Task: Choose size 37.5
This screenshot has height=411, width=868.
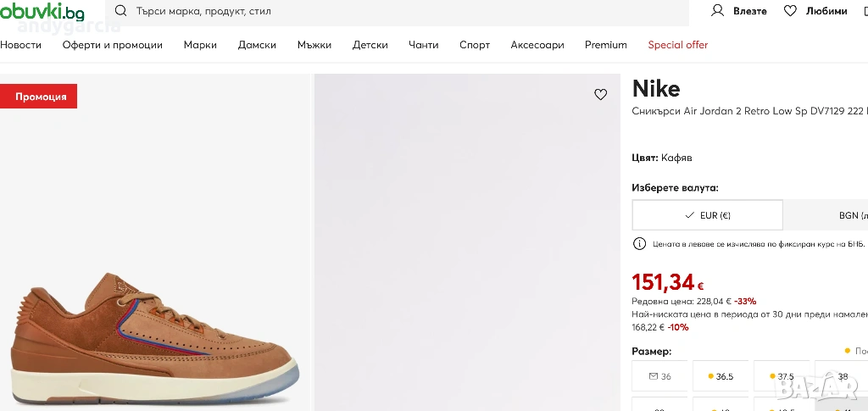Action: [781, 376]
